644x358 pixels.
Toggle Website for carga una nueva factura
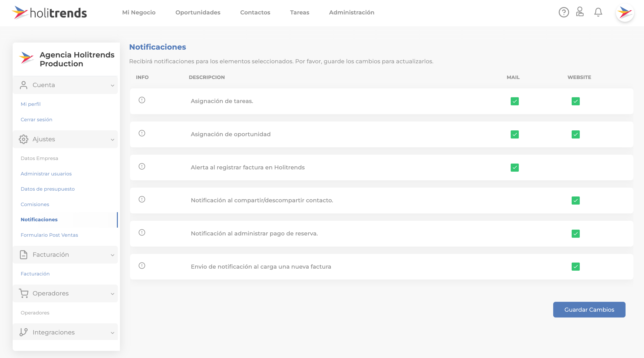coord(576,267)
